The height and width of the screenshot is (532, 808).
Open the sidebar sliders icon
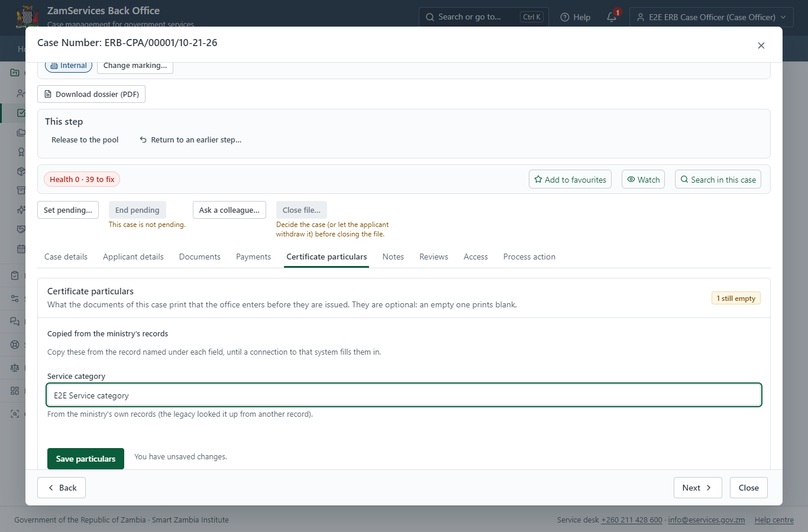coord(15,299)
